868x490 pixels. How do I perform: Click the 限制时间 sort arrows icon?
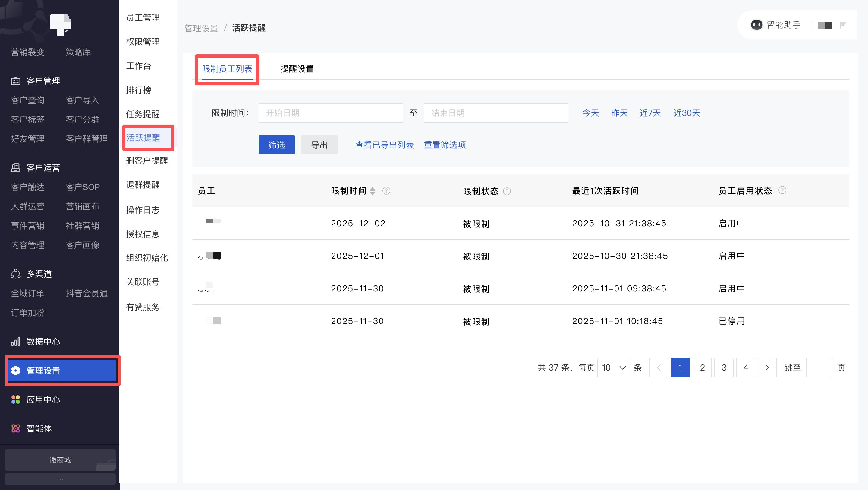(372, 191)
